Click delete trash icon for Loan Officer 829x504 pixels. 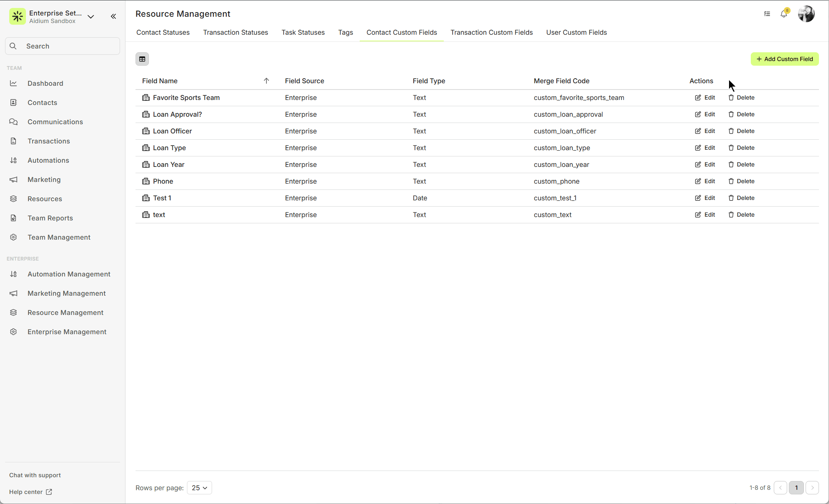click(x=731, y=131)
